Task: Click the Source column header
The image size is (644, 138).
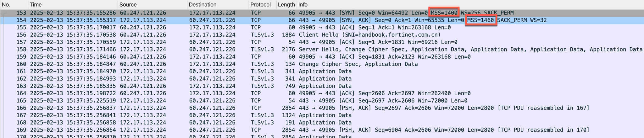Action: [x=152, y=4]
